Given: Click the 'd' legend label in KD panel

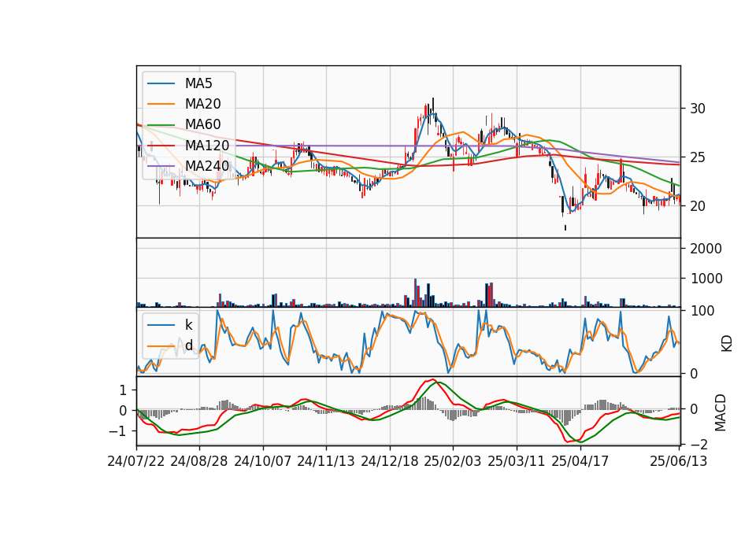Looking at the screenshot, I should [189, 345].
